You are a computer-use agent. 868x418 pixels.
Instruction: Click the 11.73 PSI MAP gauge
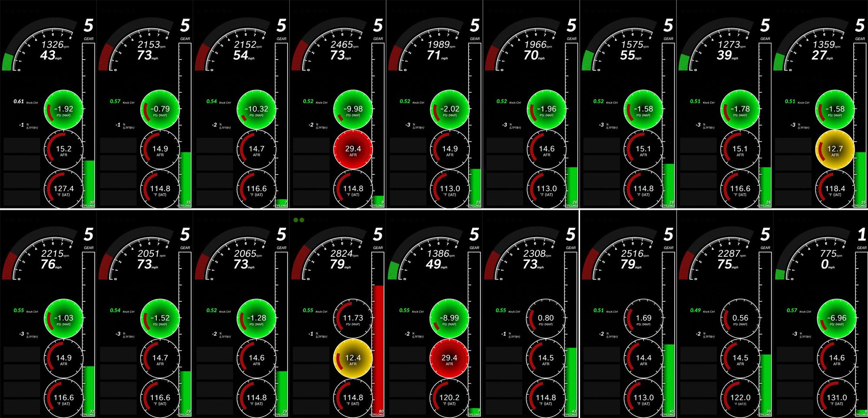353,318
